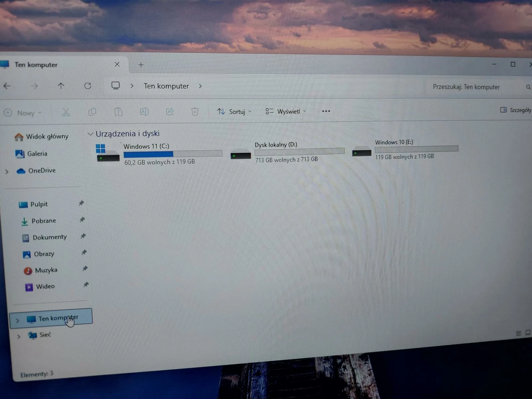This screenshot has height=399, width=532.
Task: Switch to details list view in status bar
Action: tap(518, 333)
